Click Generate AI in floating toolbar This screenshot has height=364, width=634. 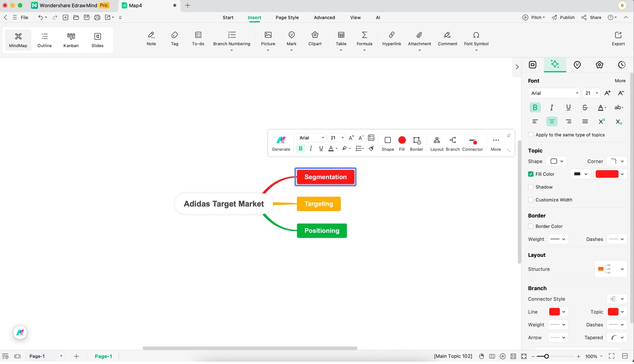click(281, 144)
